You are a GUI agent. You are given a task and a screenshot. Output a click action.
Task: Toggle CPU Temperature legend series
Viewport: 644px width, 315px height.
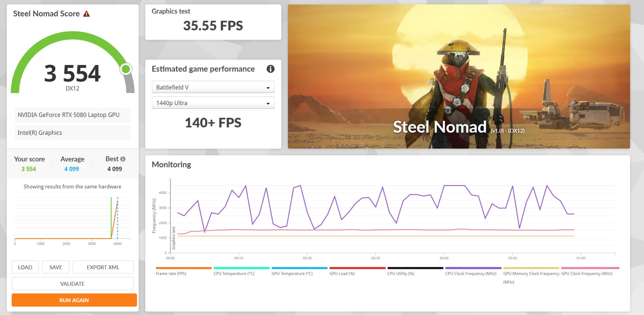tap(234, 273)
